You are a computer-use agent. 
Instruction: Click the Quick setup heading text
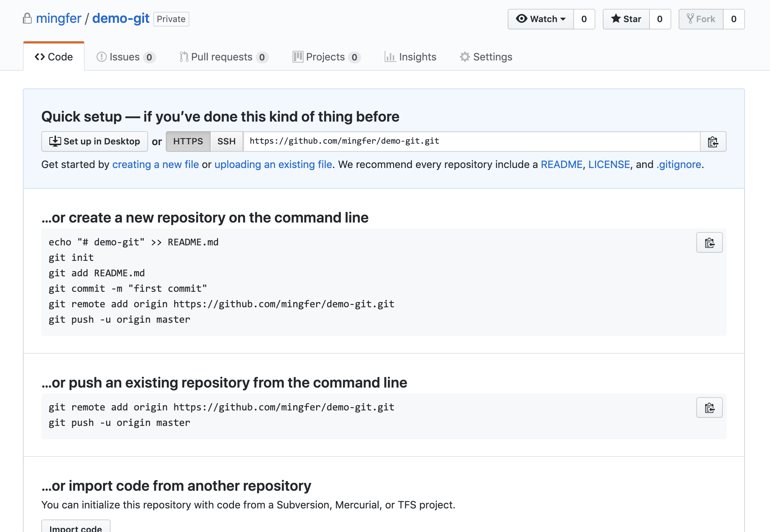coord(220,117)
